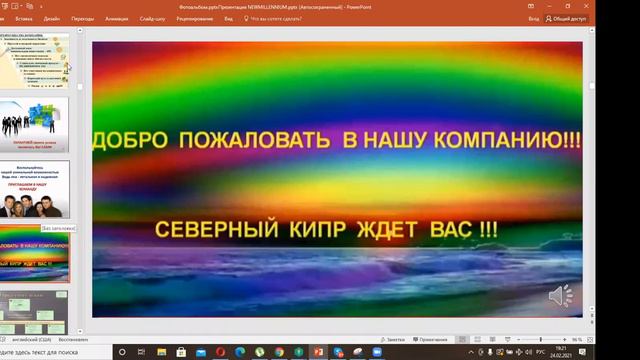
Task: Open Microsoft Edge from taskbar
Action: pyautogui.click(x=240, y=352)
